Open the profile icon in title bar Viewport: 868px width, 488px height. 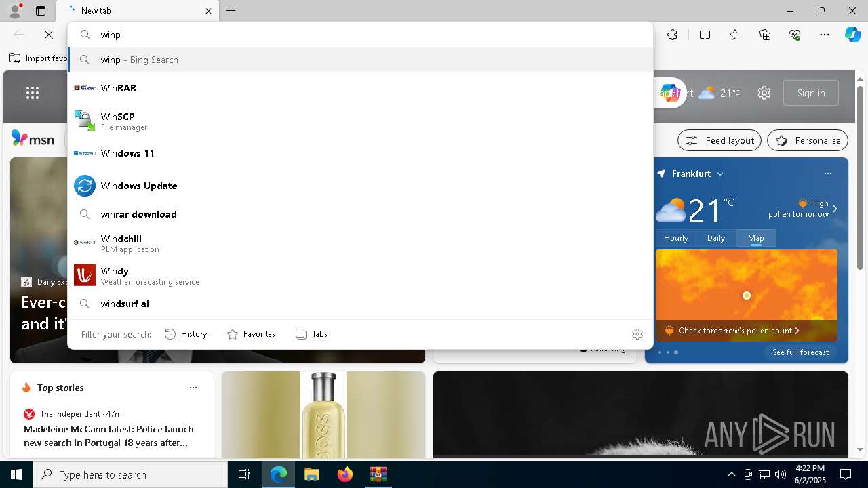tap(14, 11)
